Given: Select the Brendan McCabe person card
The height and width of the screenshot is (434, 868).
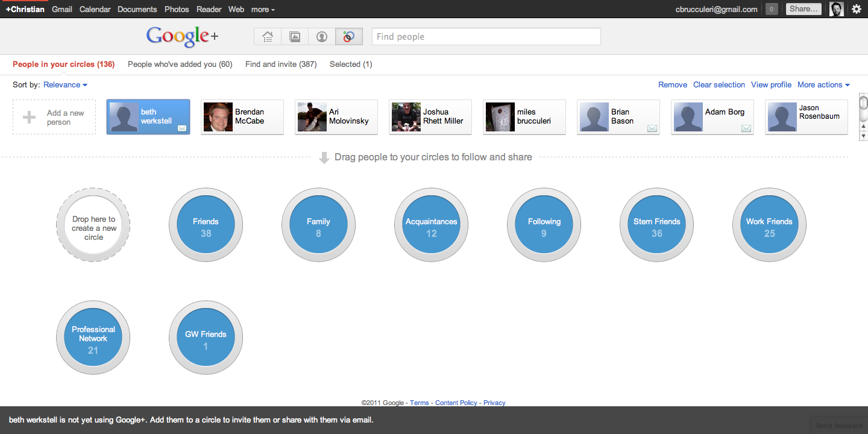Looking at the screenshot, I should click(x=242, y=117).
